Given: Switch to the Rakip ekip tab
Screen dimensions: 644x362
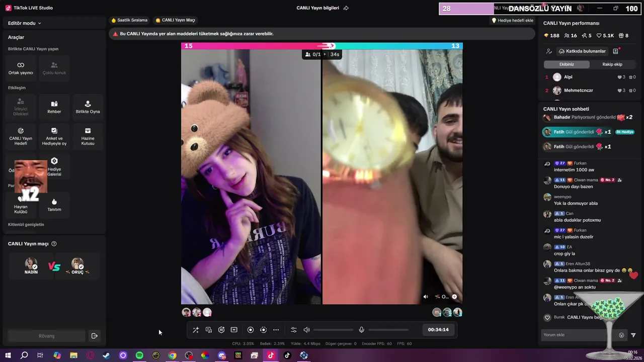Looking at the screenshot, I should (x=612, y=64).
